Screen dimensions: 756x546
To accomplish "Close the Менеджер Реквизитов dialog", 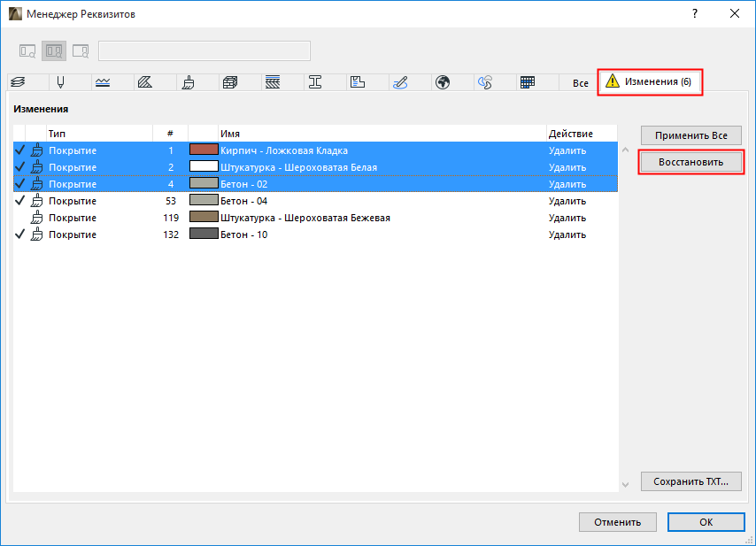I will 734,13.
